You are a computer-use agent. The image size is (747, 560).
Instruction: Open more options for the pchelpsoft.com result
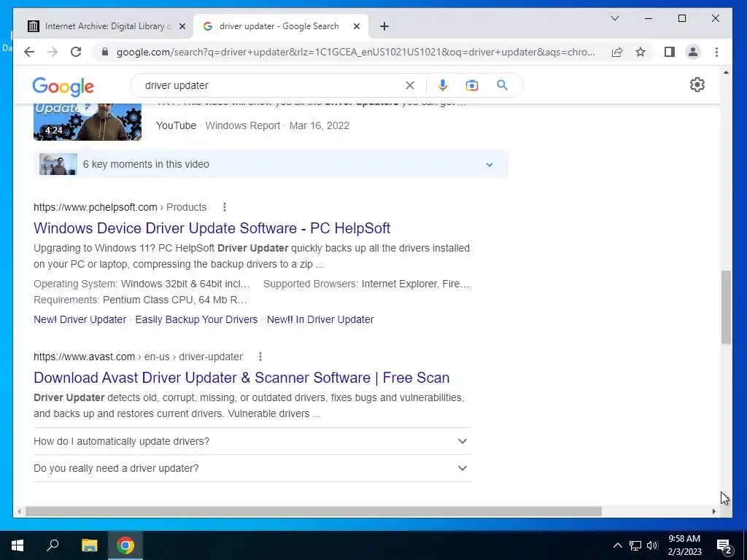pos(225,207)
